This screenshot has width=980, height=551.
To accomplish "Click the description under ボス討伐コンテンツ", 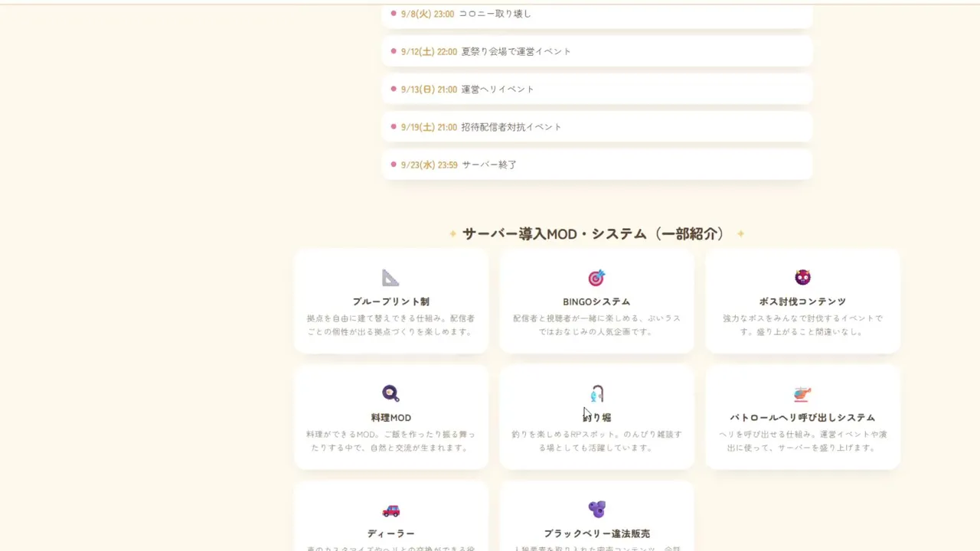I will tap(802, 325).
